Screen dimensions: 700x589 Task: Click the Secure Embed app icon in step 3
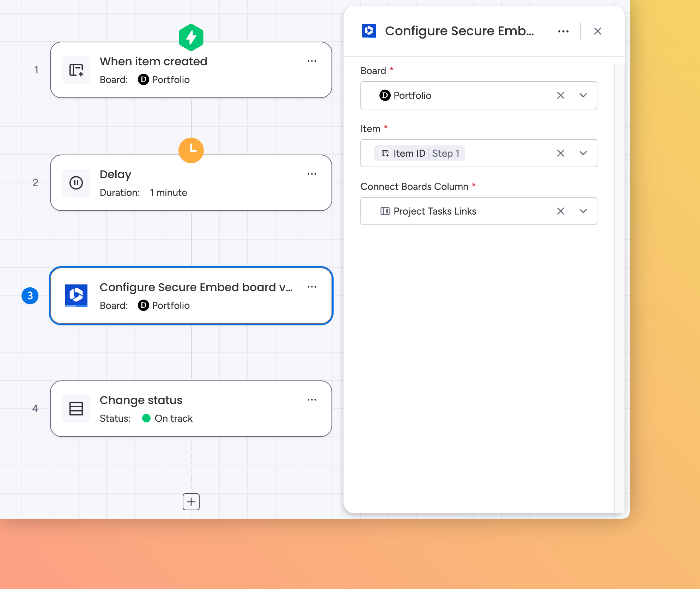point(76,296)
